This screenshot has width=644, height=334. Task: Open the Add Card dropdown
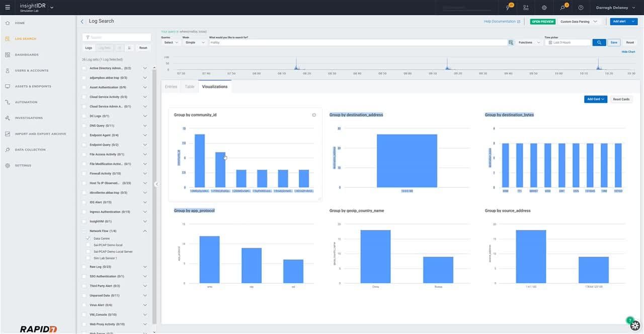[x=596, y=99]
